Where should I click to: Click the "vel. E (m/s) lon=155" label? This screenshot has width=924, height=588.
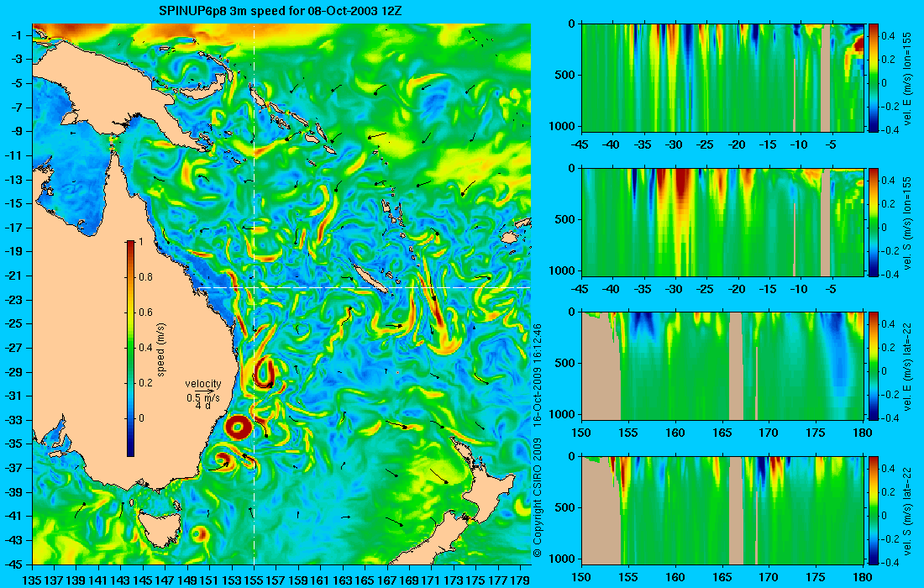coord(908,79)
